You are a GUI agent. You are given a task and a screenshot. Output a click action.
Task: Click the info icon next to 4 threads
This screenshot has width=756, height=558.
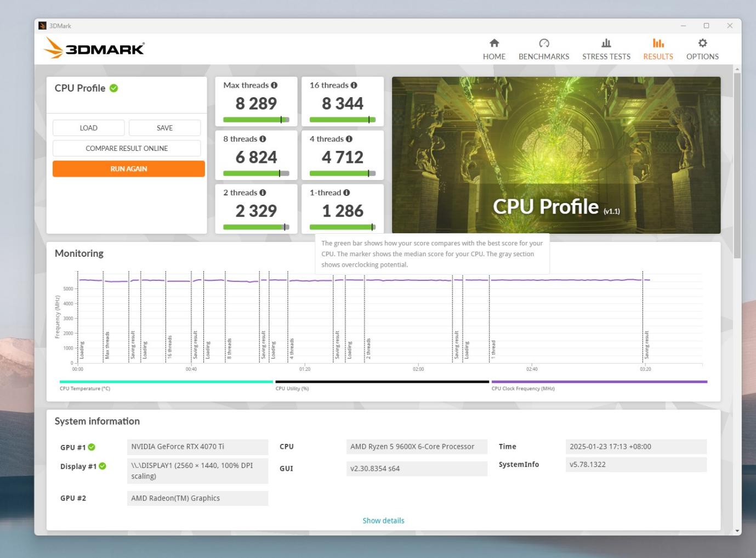point(349,139)
